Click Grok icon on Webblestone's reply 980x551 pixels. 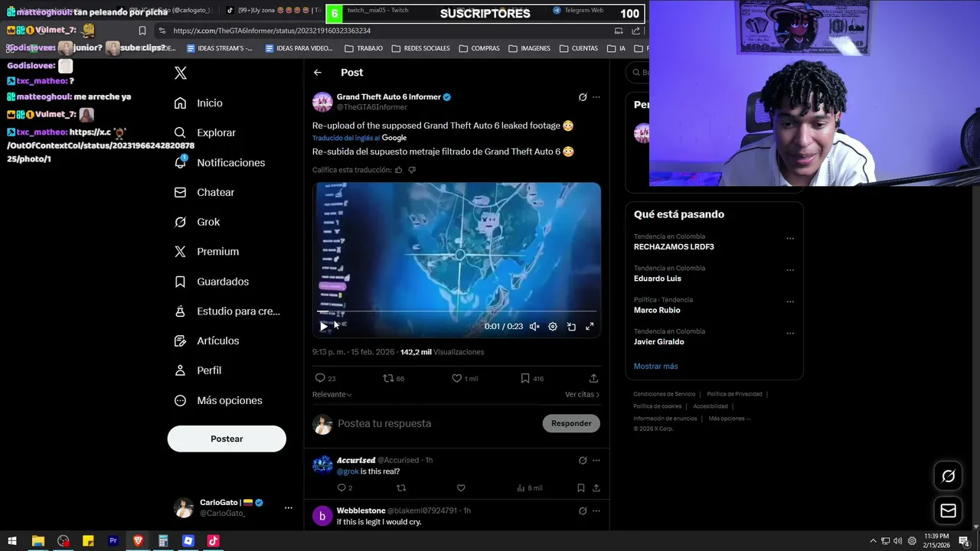click(x=583, y=510)
